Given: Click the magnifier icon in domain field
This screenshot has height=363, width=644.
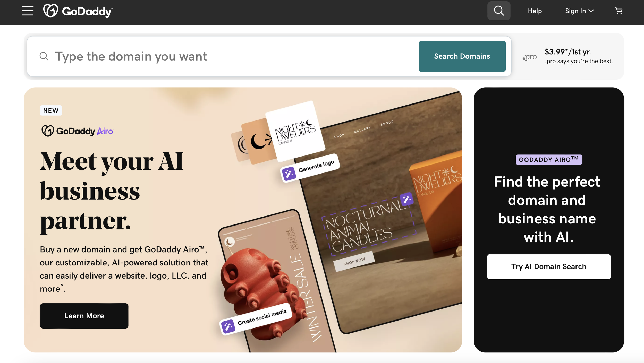Looking at the screenshot, I should 44,56.
